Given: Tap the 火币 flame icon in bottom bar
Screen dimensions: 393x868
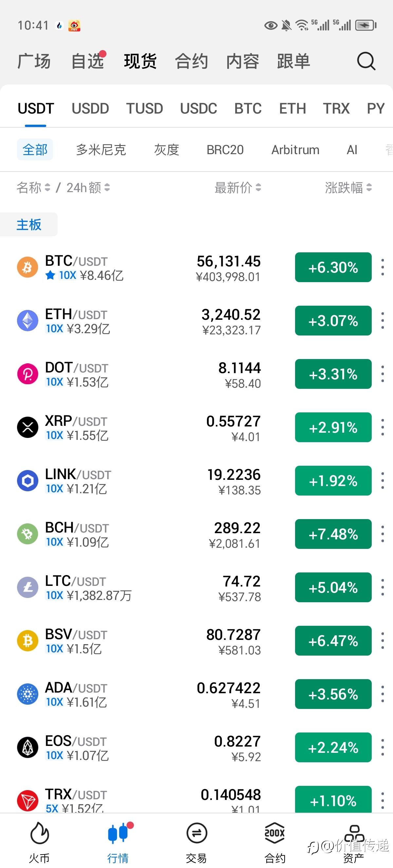Looking at the screenshot, I should [x=39, y=833].
